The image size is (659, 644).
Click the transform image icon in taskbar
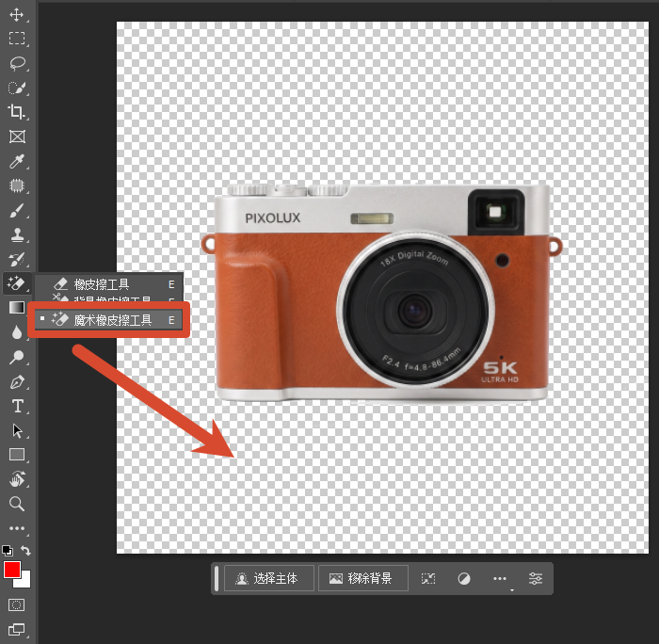[x=428, y=579]
